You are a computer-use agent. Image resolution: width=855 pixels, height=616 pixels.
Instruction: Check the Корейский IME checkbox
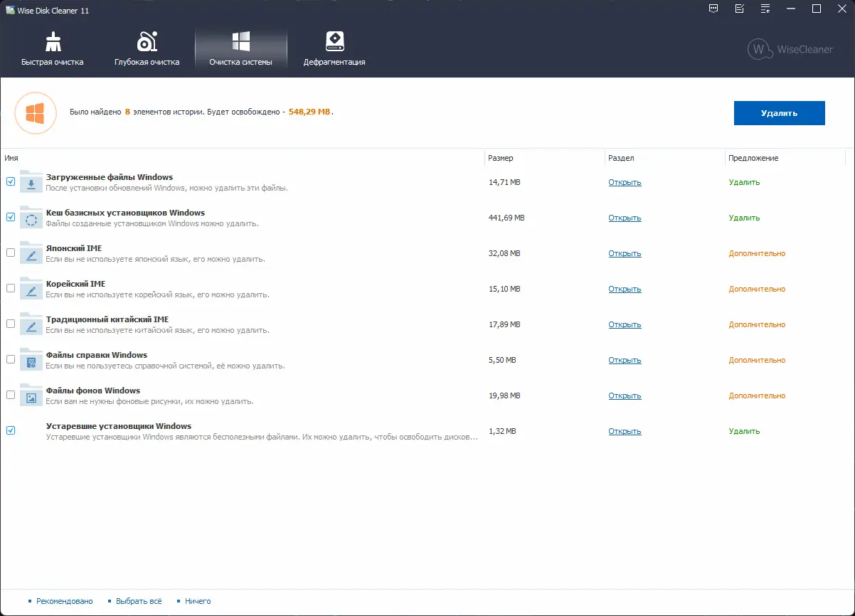[11, 288]
